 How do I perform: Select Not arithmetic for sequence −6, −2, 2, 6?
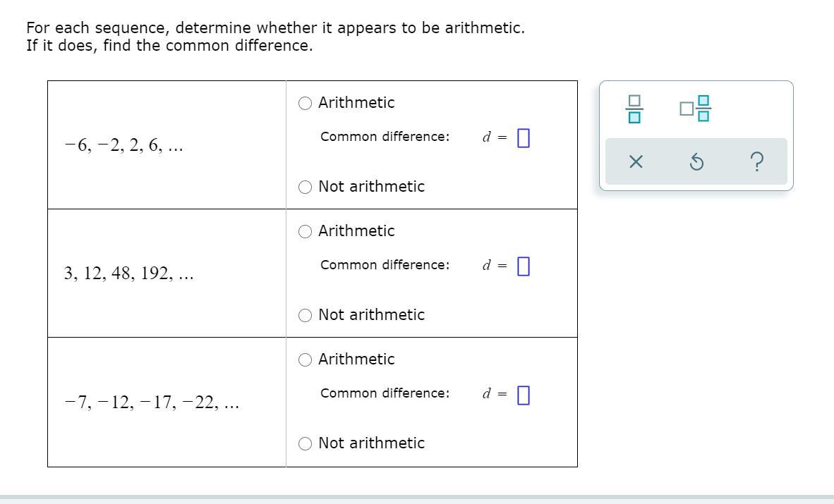305,188
